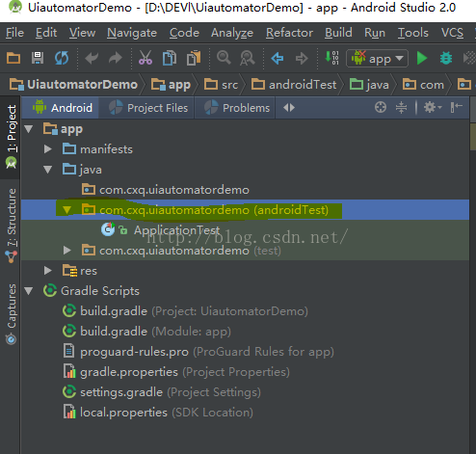Click Scroll from Source crosshair icon
Viewport: 476px width, 454px height.
pyautogui.click(x=381, y=107)
